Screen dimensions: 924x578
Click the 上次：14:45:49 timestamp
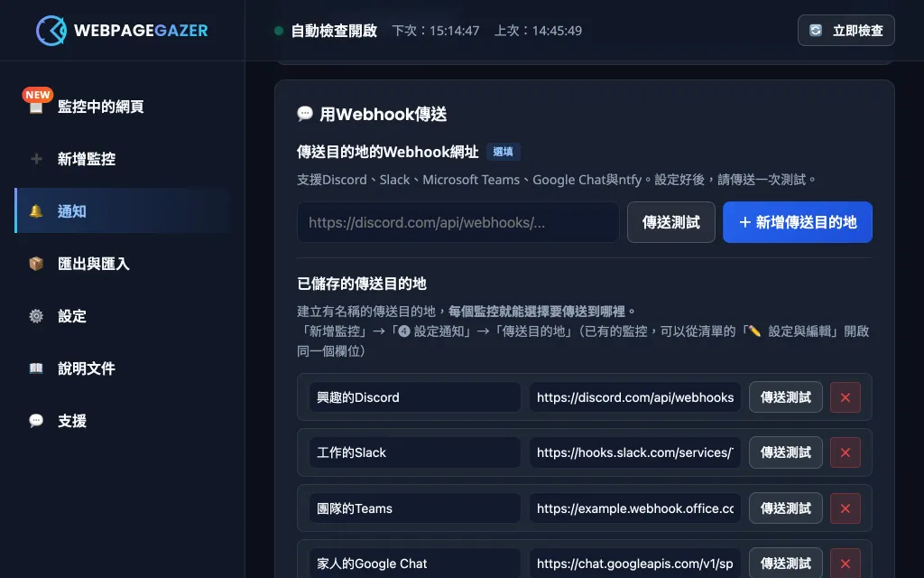538,30
